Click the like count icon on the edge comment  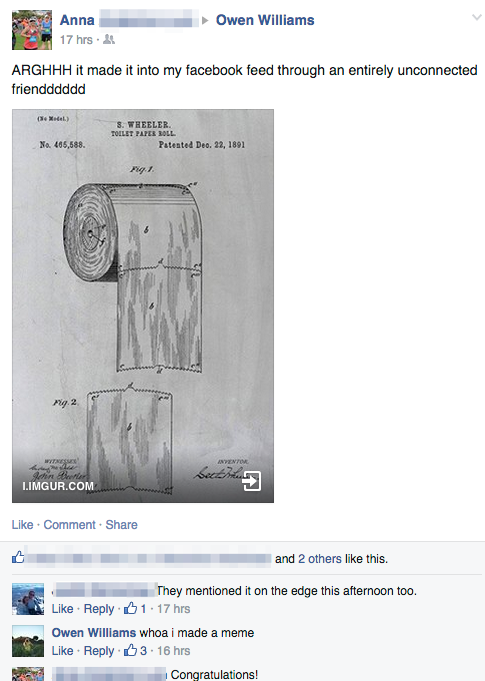coord(130,608)
